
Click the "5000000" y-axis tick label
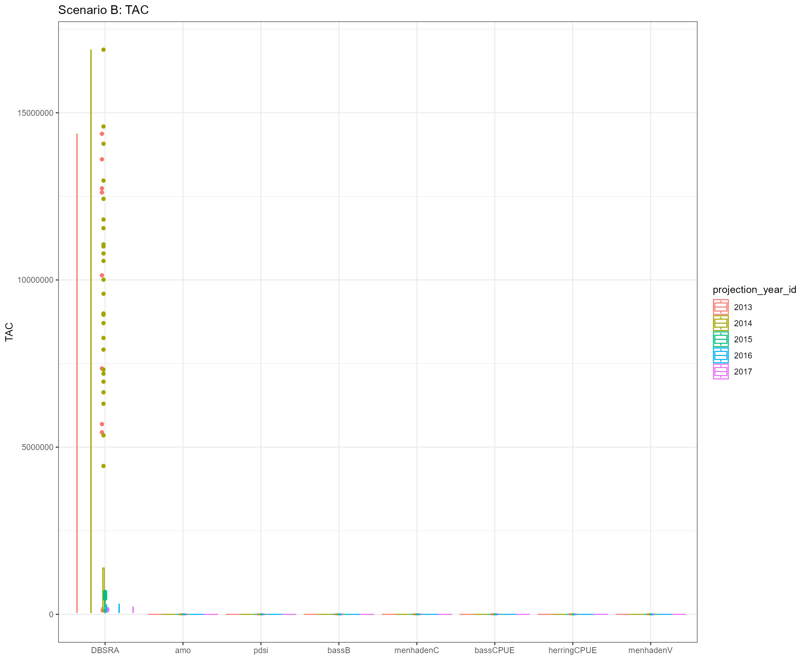(x=38, y=447)
